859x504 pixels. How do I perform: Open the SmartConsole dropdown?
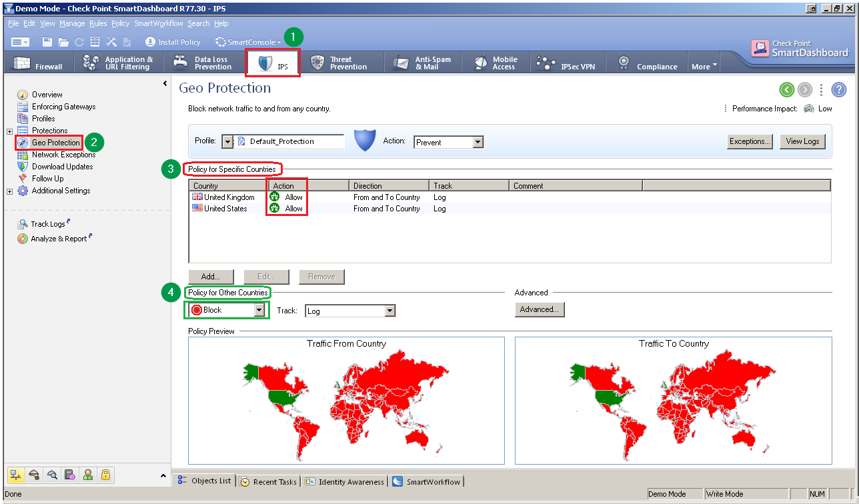tap(248, 42)
